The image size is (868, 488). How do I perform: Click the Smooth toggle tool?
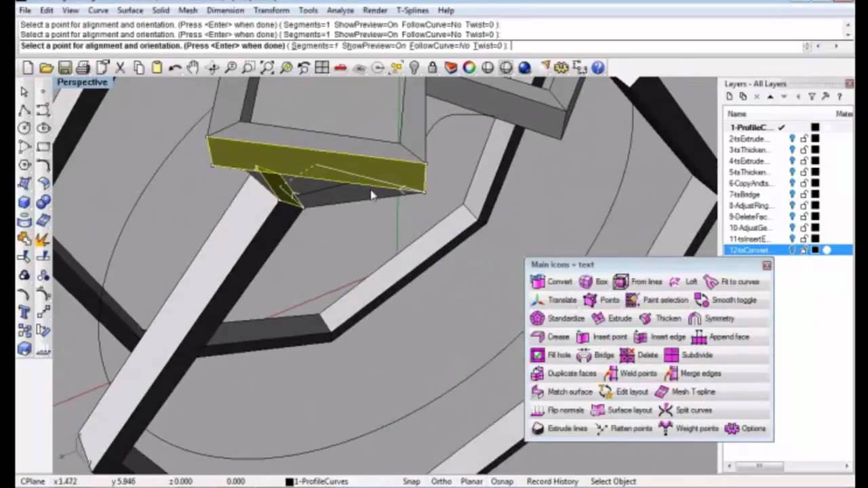tap(726, 300)
